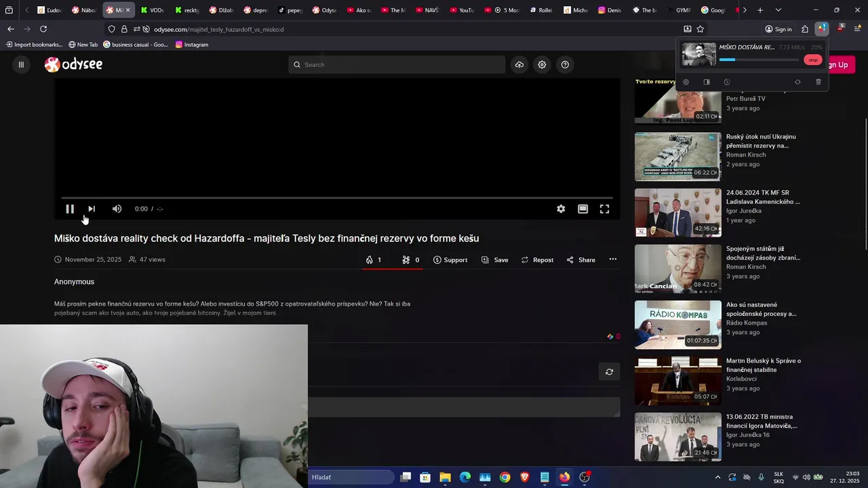Open 'business casual - Goo...' bookmark
The image size is (868, 488).
[136, 45]
